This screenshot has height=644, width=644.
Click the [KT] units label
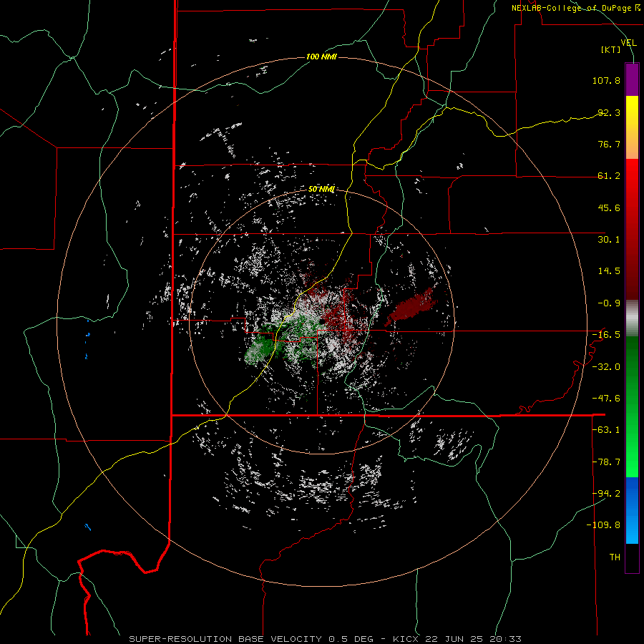coord(611,49)
